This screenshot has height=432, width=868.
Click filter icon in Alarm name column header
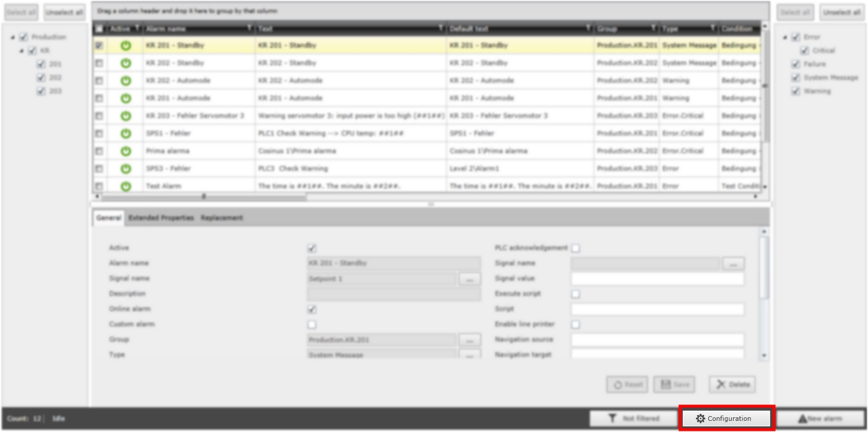point(250,28)
